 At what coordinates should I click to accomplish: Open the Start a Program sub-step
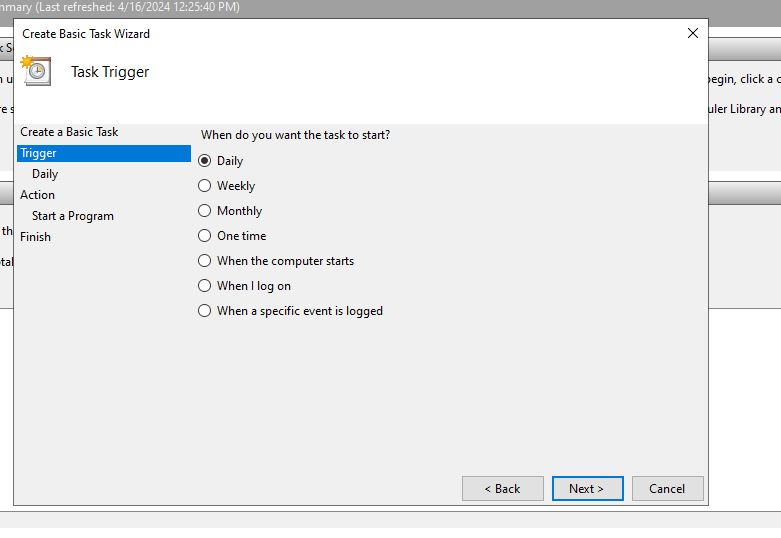coord(73,216)
